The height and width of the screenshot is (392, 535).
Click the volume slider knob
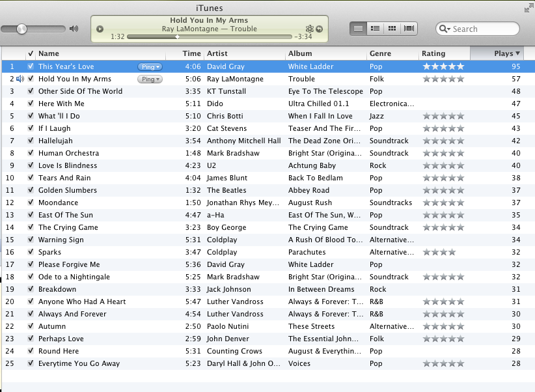coord(21,29)
